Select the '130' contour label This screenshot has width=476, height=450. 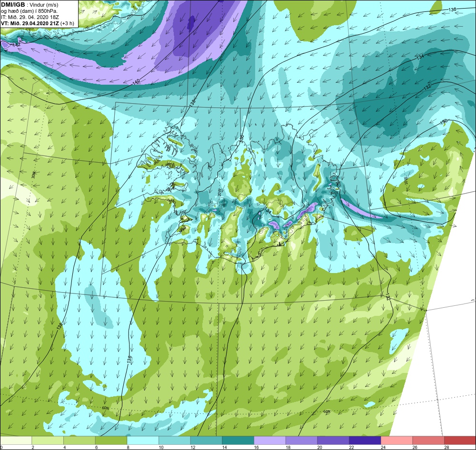tap(444, 122)
